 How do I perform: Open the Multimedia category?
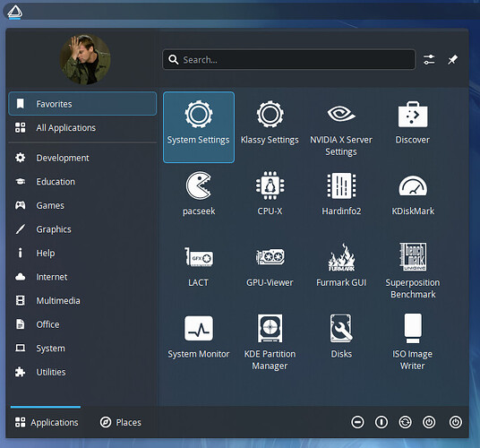82,301
